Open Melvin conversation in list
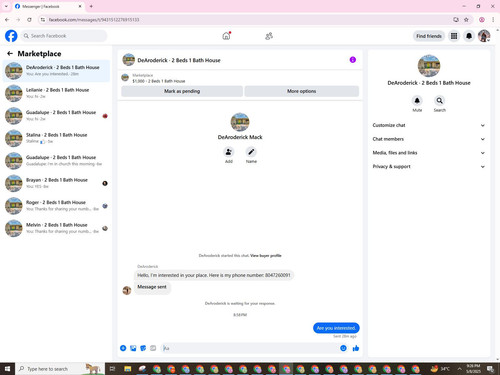 pos(56,228)
